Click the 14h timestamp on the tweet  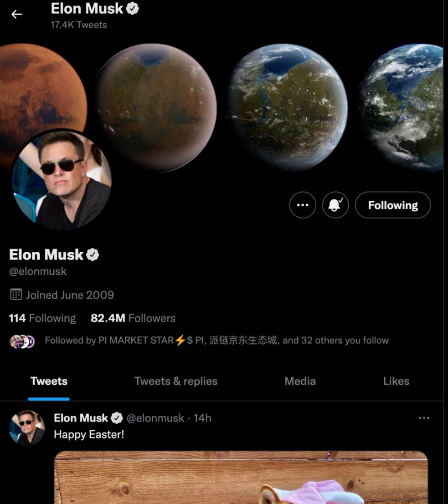(202, 418)
